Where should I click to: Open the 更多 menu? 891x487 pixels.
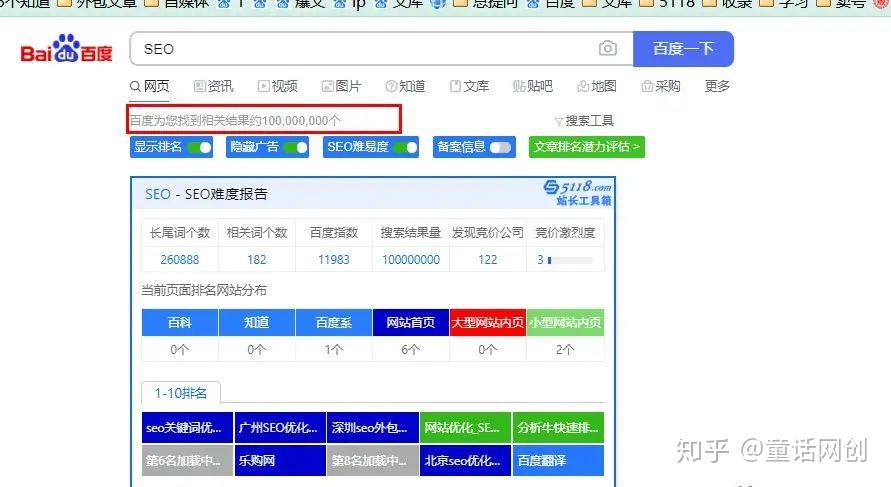[717, 86]
